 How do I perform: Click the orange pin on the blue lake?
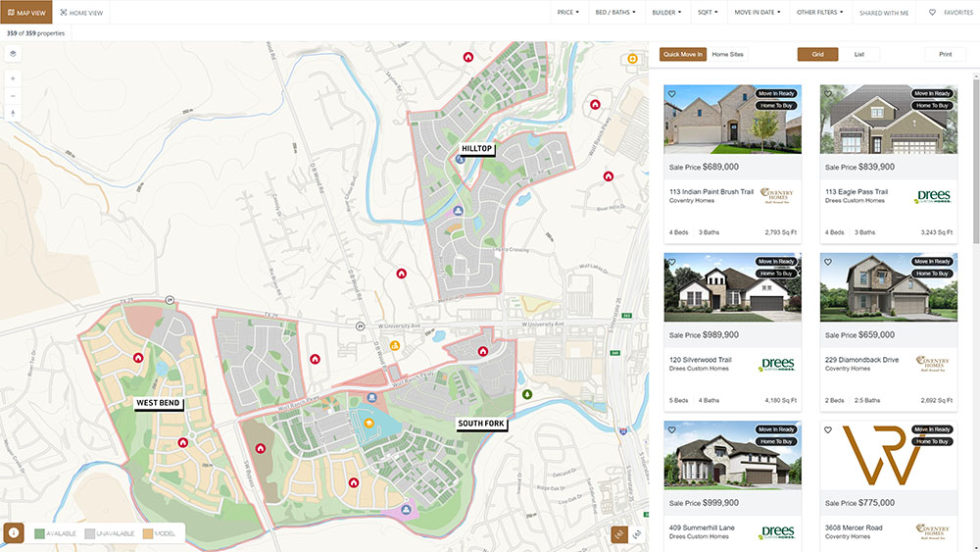[368, 424]
